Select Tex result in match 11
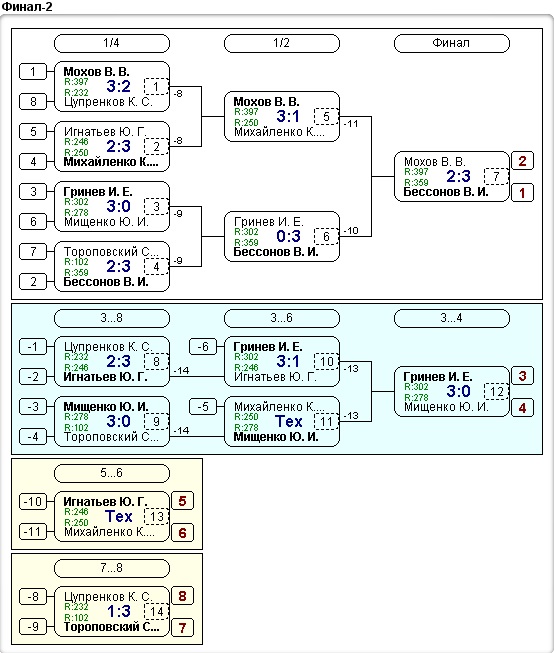 [x=288, y=421]
